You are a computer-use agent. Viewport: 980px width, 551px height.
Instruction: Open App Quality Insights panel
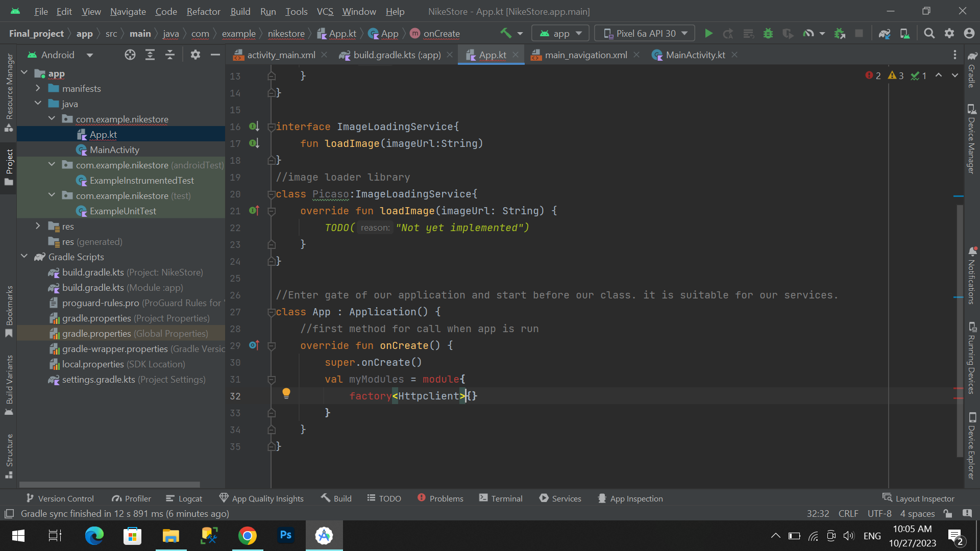(x=261, y=498)
